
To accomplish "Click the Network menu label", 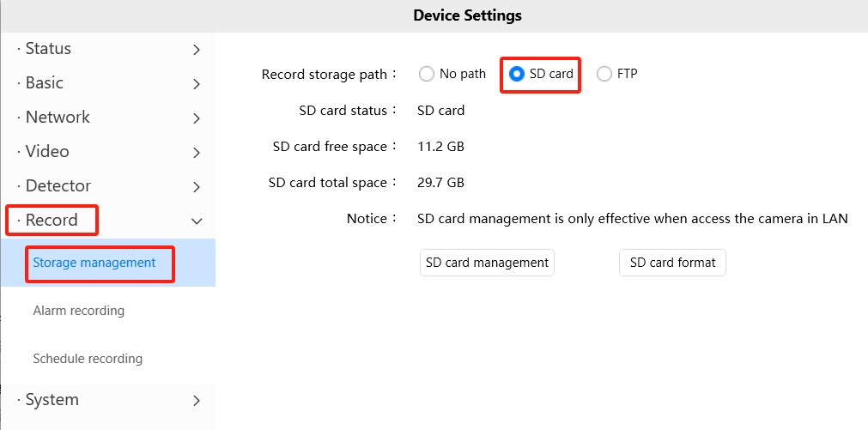I will [x=58, y=118].
